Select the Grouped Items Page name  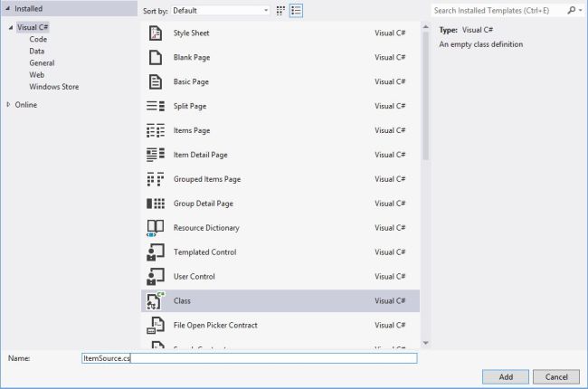(x=207, y=179)
